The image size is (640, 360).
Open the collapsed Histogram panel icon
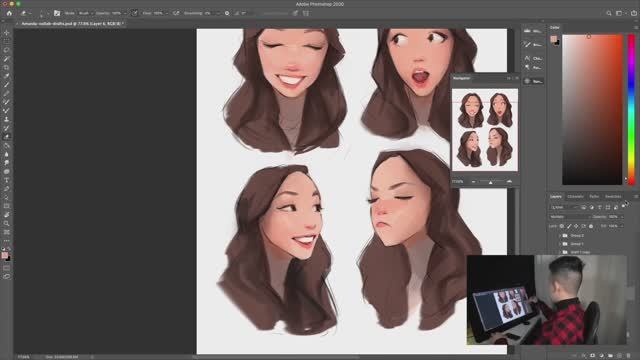tap(527, 31)
